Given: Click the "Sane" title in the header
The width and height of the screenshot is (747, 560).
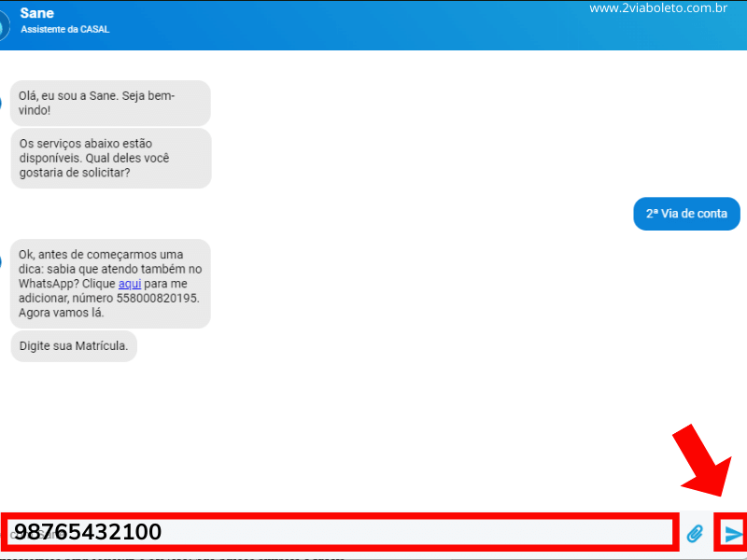Looking at the screenshot, I should click(x=37, y=13).
